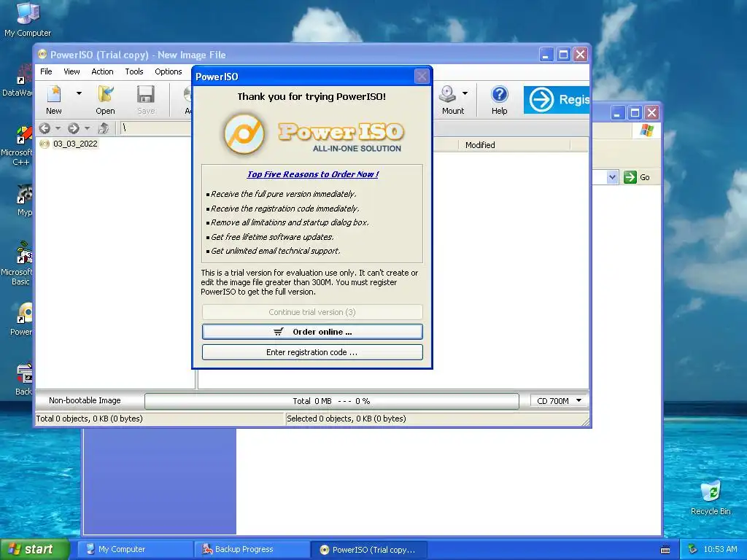Click 'Total 0 objects, 0 KB' status text
Screen dimensions: 747x560
click(x=90, y=419)
